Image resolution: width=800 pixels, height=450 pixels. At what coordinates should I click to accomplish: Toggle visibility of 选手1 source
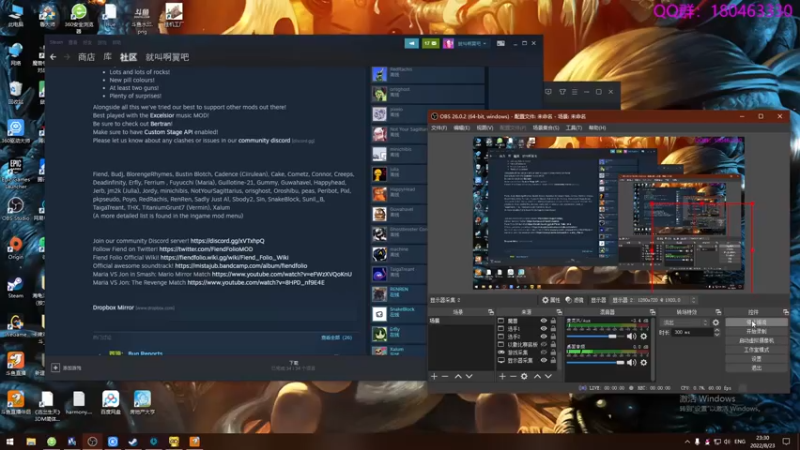coord(543,329)
